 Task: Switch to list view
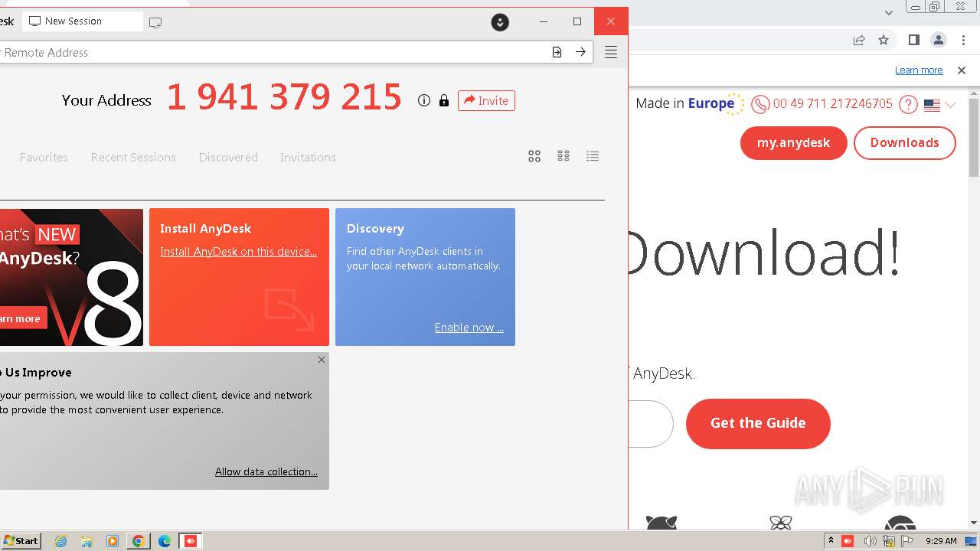(593, 156)
